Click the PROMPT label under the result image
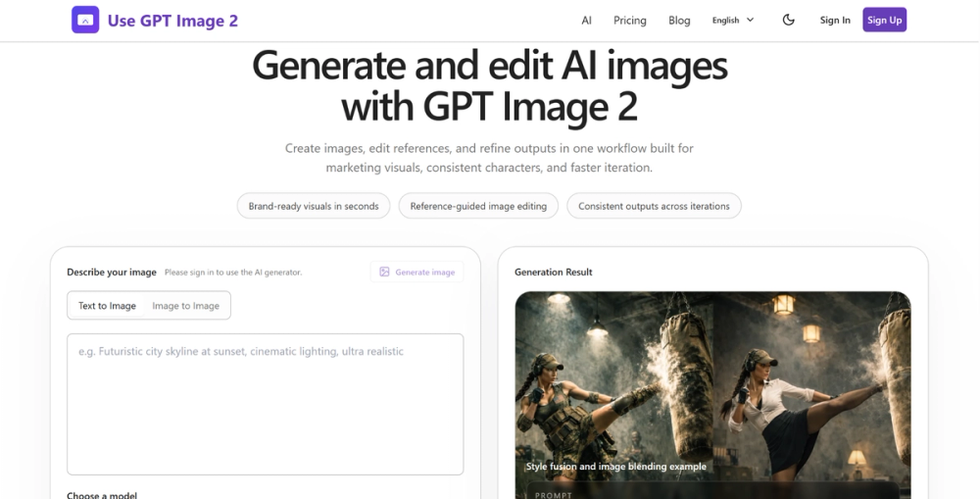 point(553,495)
